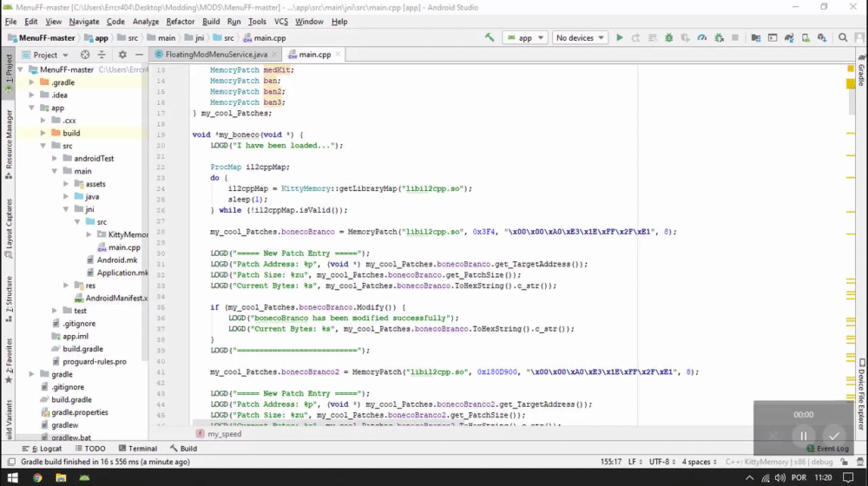The image size is (868, 486).
Task: Switch to FloatingModMenuService.java tab
Action: click(x=216, y=55)
